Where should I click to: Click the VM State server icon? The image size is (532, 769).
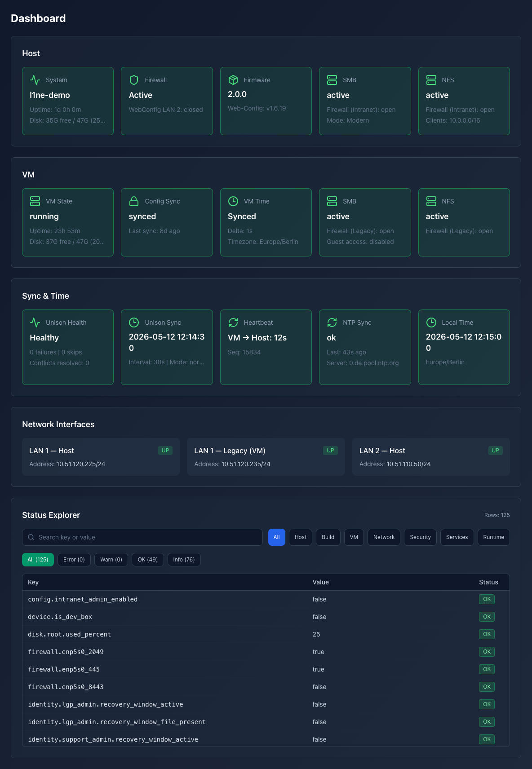[35, 201]
